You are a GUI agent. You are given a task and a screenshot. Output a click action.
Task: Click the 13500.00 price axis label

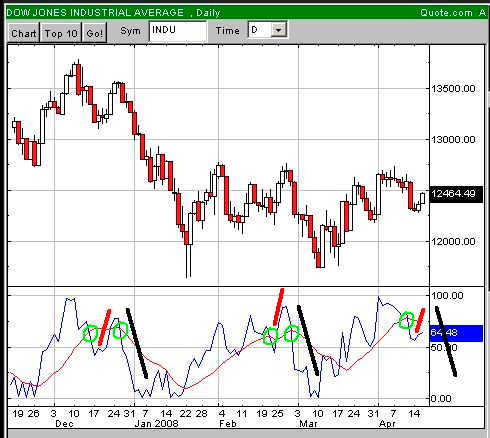pos(453,89)
